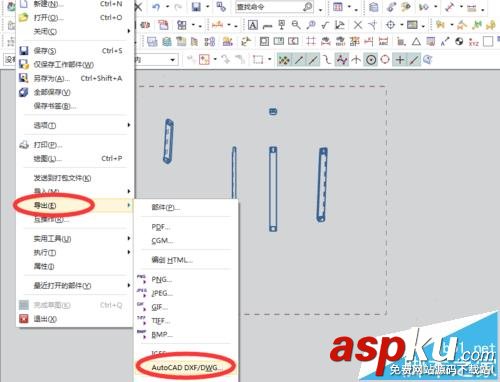Export as GIF image
This screenshot has width=500, height=382.
tap(186, 307)
